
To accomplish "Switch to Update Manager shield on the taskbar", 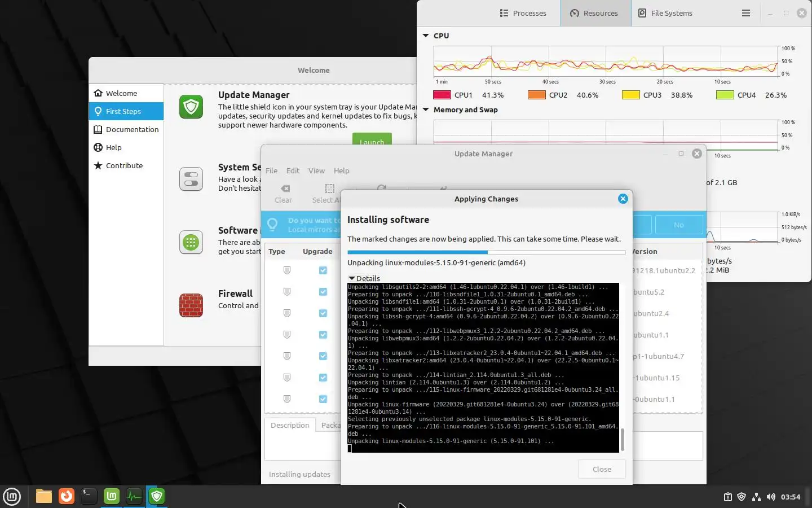I will [x=157, y=496].
